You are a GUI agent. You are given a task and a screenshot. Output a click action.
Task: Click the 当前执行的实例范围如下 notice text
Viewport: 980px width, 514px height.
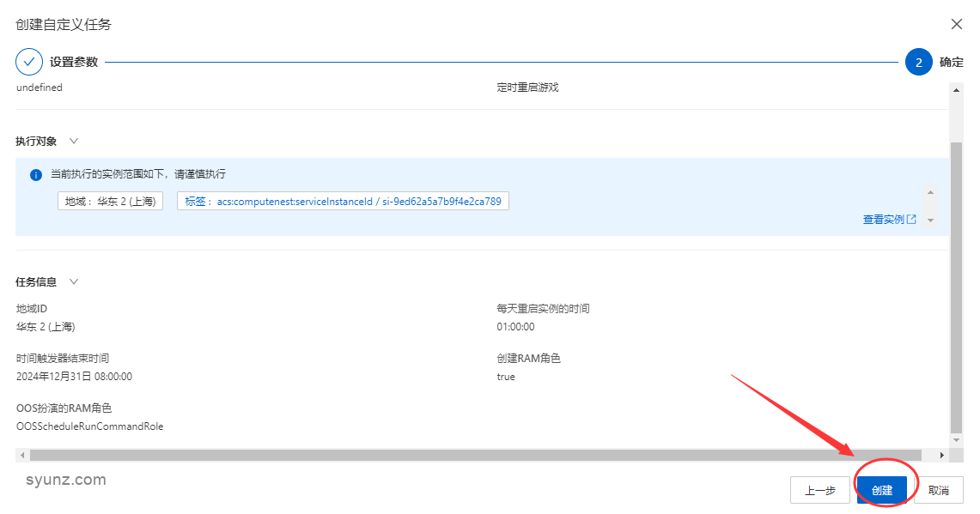[138, 174]
